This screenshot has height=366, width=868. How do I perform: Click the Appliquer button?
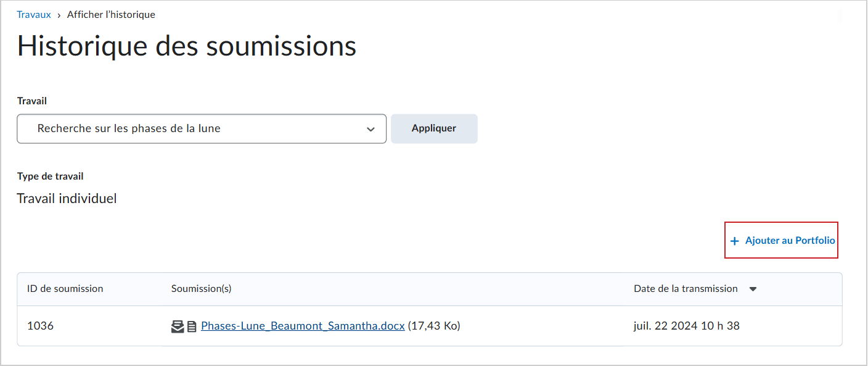[434, 128]
